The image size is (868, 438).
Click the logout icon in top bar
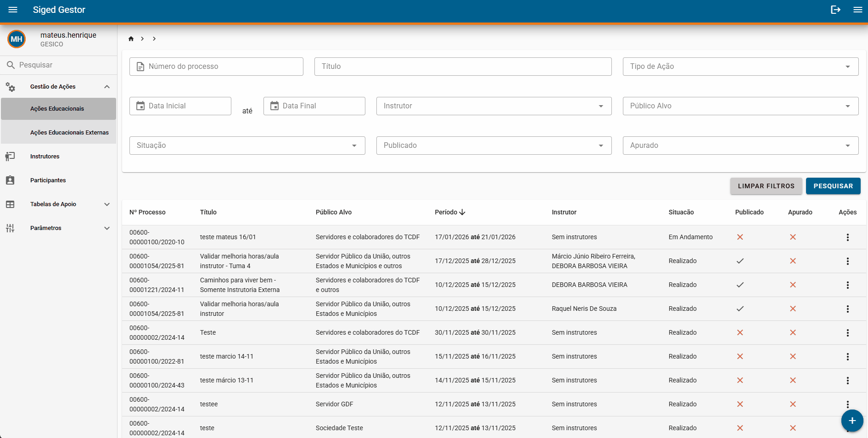click(x=835, y=10)
